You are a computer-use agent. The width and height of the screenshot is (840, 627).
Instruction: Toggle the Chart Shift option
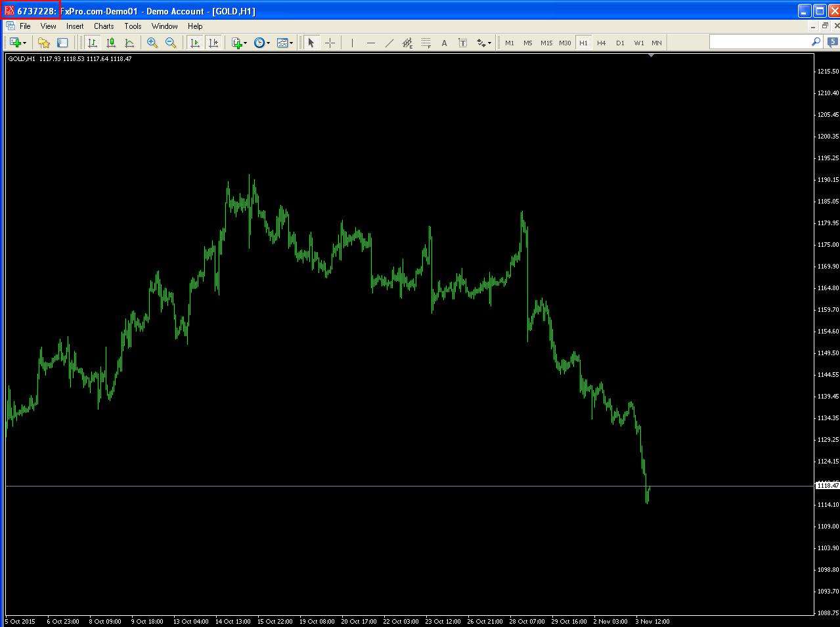coord(213,43)
